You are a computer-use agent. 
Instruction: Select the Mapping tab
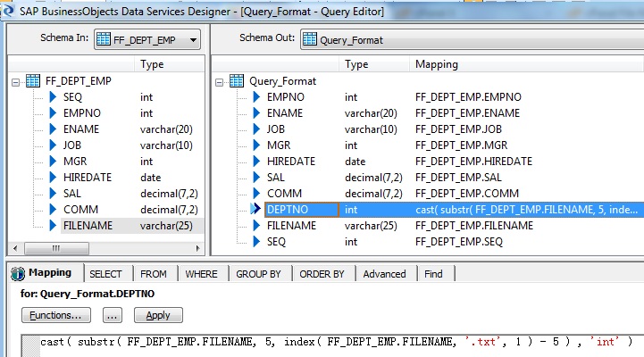(46, 273)
